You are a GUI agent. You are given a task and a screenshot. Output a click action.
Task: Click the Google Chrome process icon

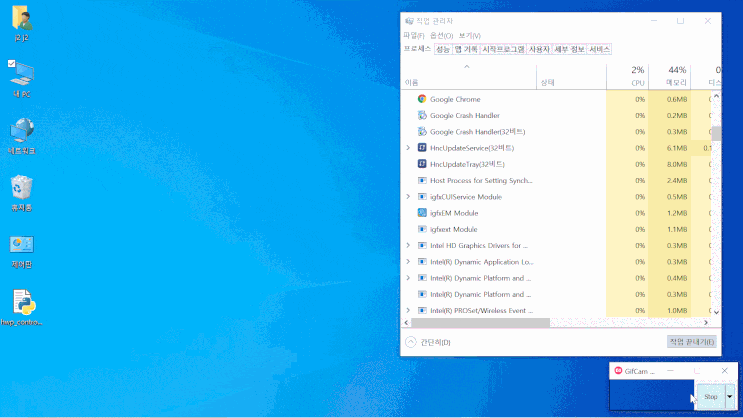[x=422, y=99]
